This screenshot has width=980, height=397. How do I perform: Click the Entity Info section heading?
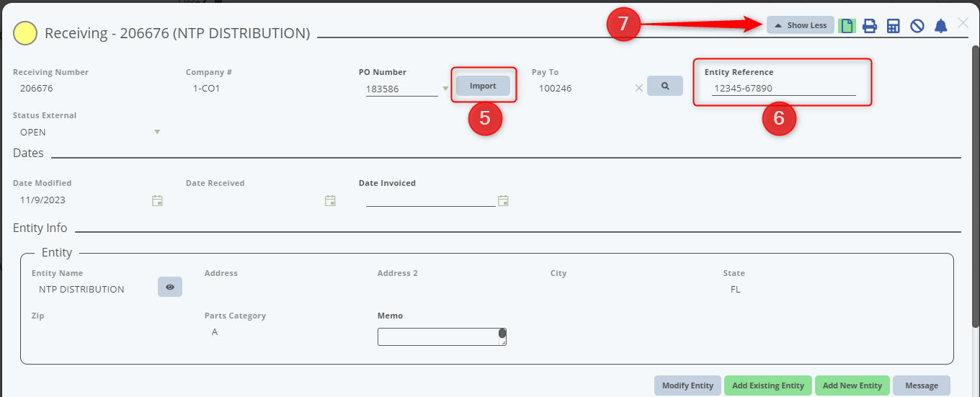click(x=40, y=228)
